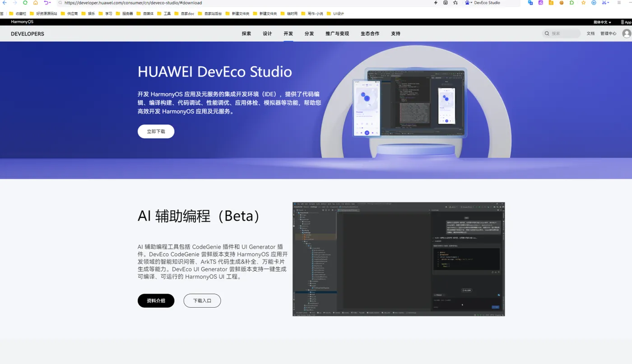This screenshot has width=632, height=364.
Task: Bookmark this page with the address bar star
Action: (x=455, y=3)
